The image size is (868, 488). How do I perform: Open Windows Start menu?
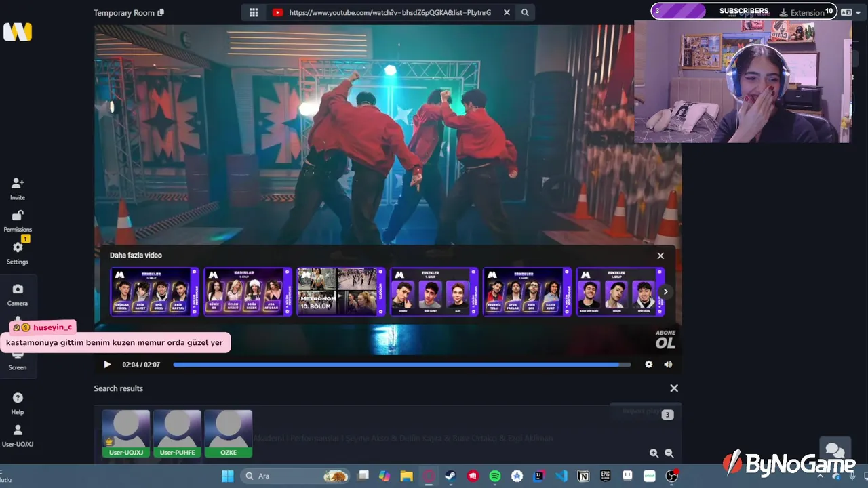(x=228, y=476)
